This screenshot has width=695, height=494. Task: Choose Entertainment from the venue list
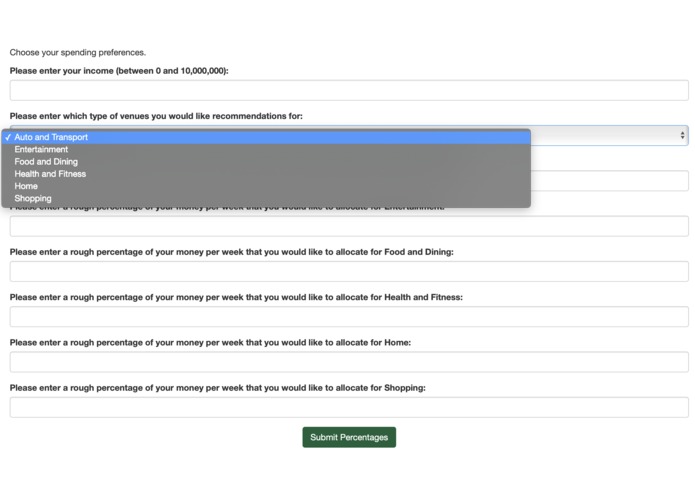tap(266, 150)
